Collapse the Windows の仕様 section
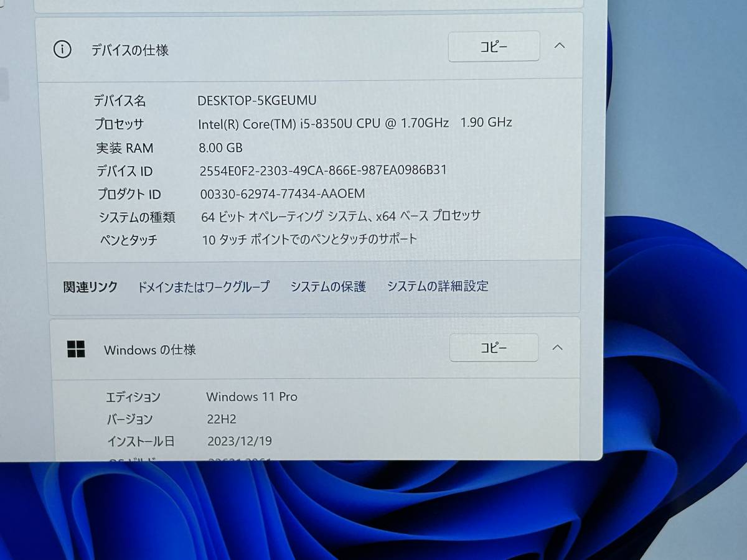Image resolution: width=747 pixels, height=560 pixels. 558,347
